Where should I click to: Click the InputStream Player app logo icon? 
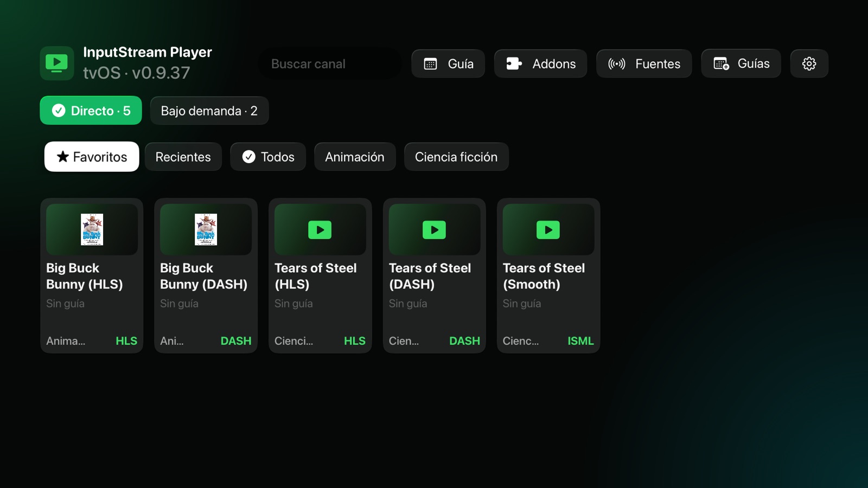coord(57,63)
